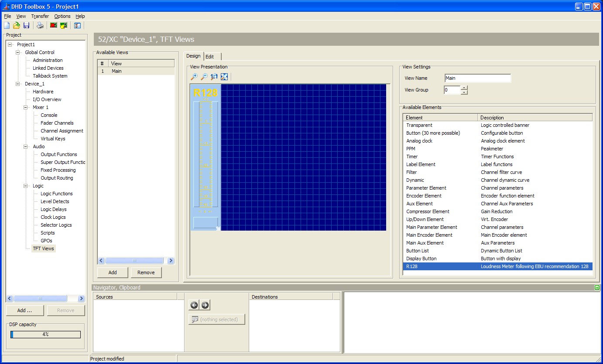The image size is (603, 364).
Task: Create a new project using toolbar icon
Action: (6, 25)
